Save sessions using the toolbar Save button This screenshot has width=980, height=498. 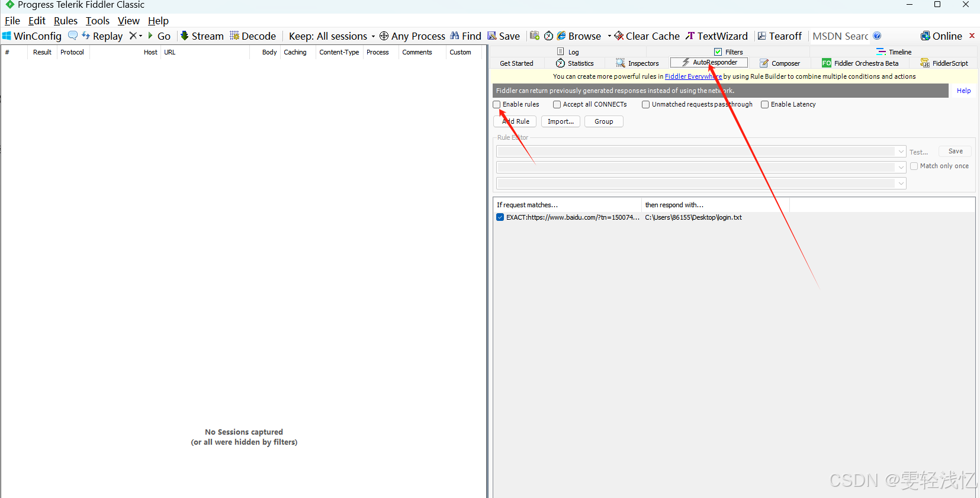click(503, 36)
